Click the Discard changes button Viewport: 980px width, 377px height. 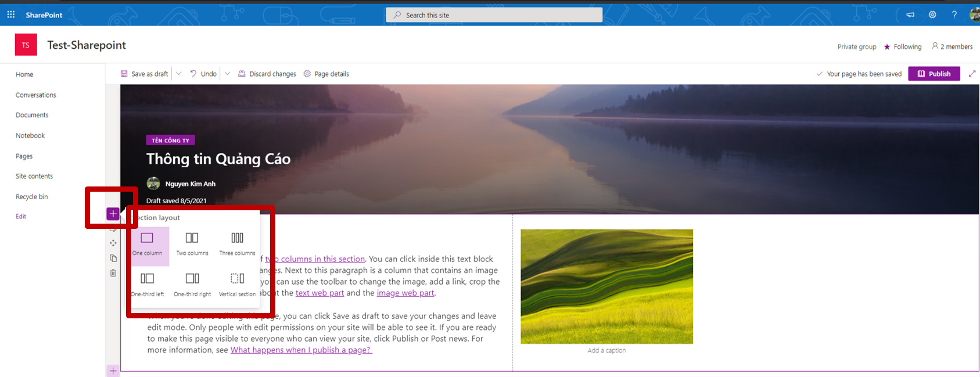click(267, 74)
